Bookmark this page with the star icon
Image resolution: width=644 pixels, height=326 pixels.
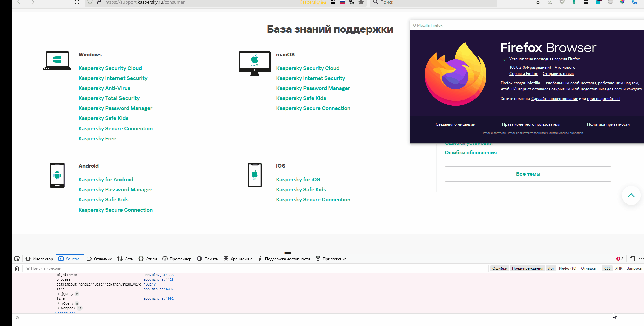361,2
